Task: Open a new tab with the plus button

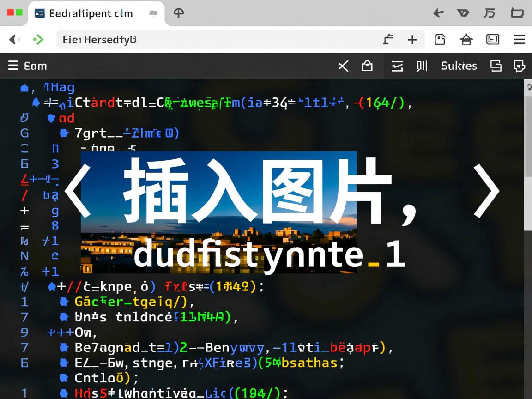Action: click(x=412, y=40)
